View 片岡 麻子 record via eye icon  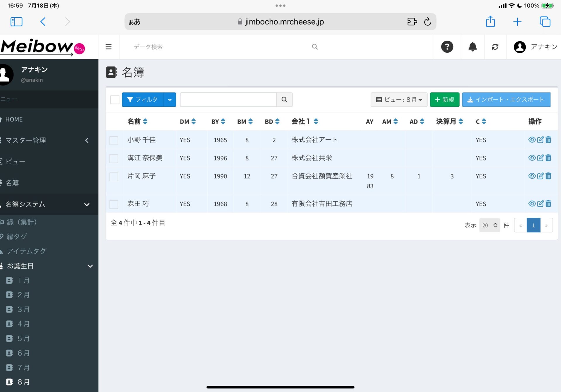(x=532, y=176)
